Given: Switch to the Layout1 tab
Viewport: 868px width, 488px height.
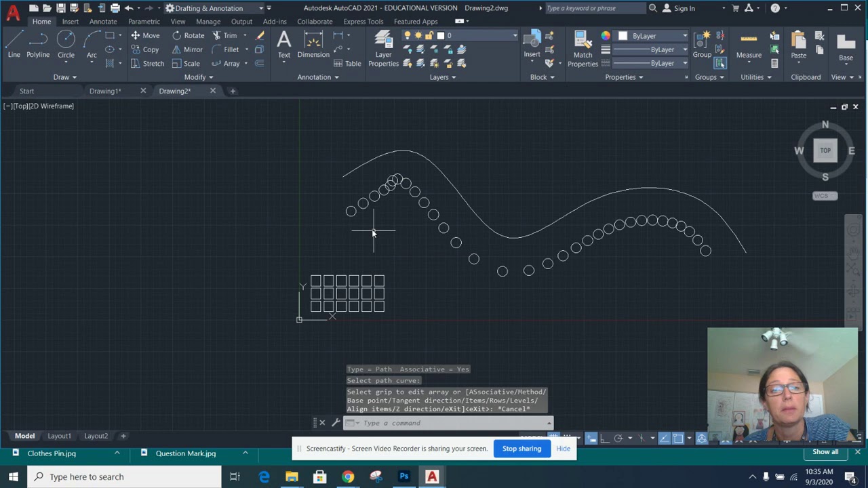Looking at the screenshot, I should pos(59,436).
